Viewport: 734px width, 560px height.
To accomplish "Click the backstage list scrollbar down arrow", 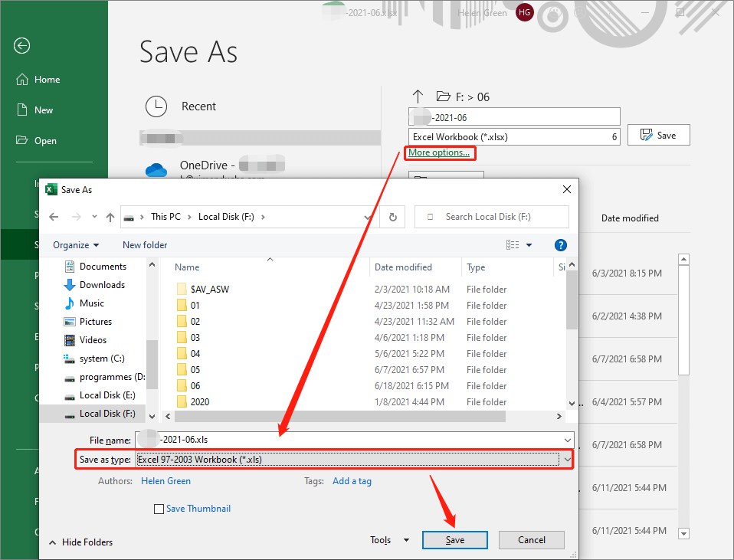I will [x=683, y=533].
